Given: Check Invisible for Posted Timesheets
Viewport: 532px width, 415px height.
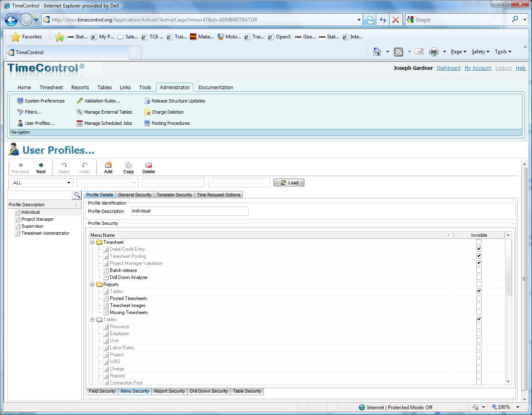Looking at the screenshot, I should point(479,298).
